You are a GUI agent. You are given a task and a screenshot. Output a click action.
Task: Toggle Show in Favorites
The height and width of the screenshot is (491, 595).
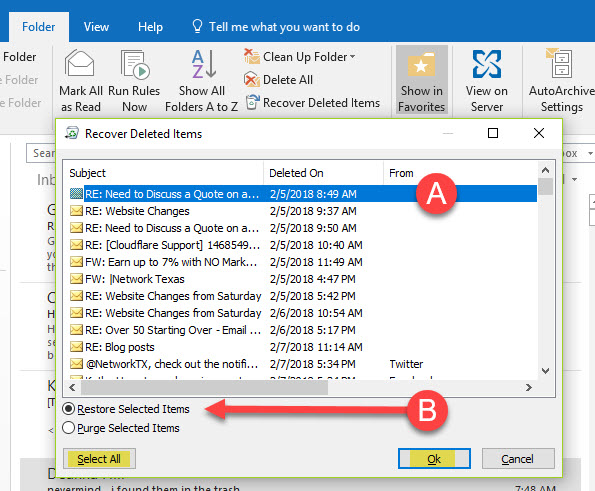[422, 80]
